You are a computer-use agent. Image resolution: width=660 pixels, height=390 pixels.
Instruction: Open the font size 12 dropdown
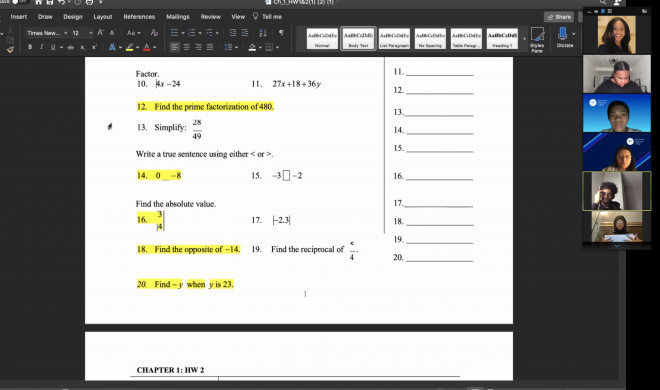82,33
